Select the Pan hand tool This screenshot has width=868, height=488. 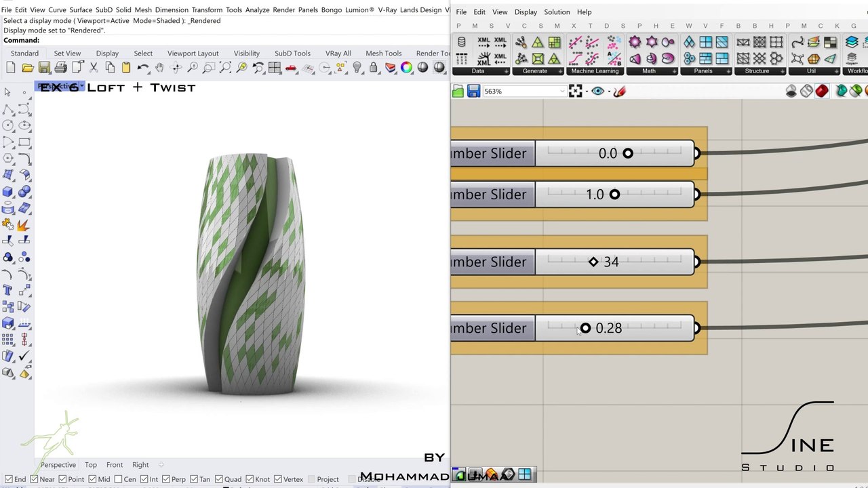(159, 68)
